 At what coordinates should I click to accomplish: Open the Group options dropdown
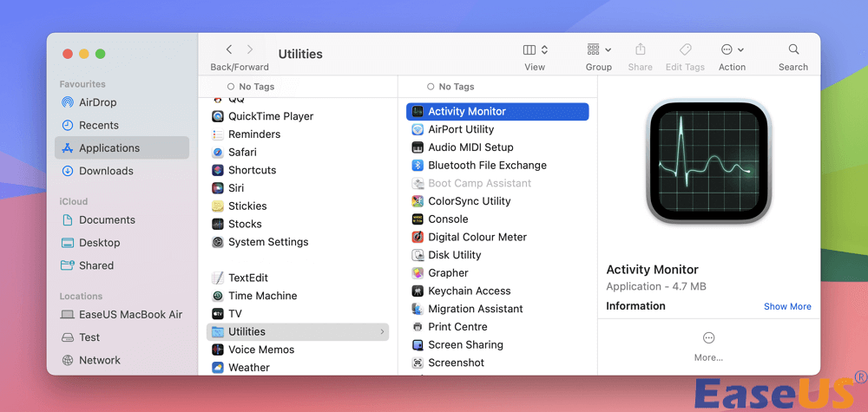point(598,49)
